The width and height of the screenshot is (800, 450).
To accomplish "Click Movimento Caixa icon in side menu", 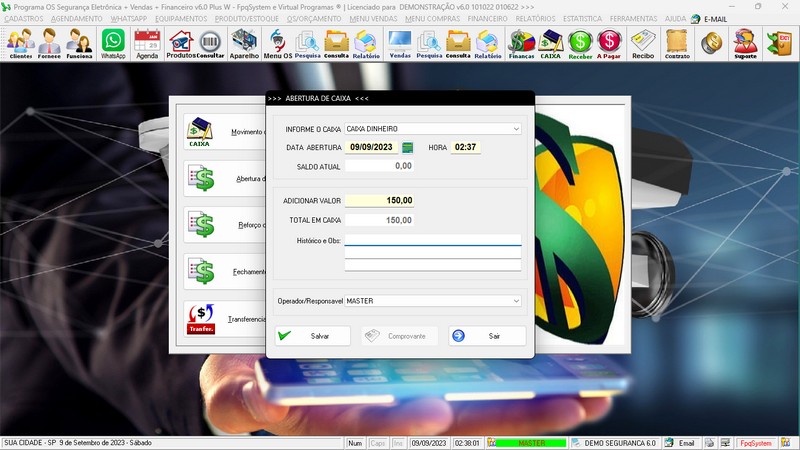I will (199, 132).
